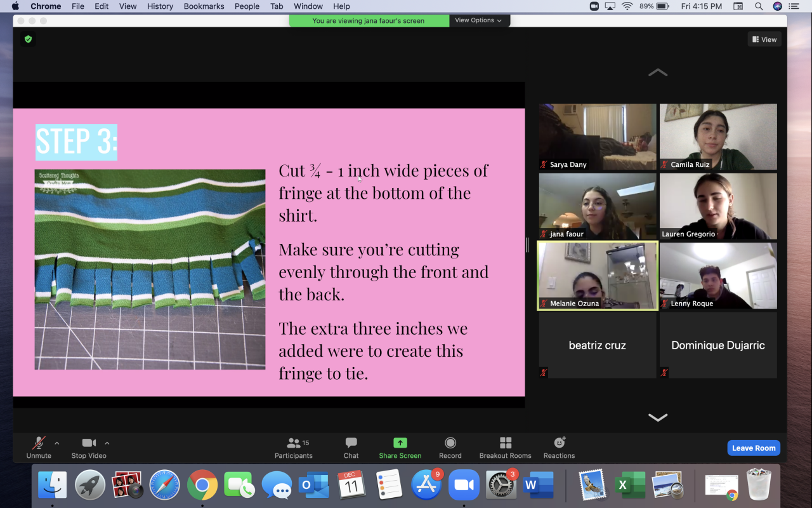This screenshot has height=508, width=812.
Task: Open Breakout Rooms
Action: pos(505,448)
